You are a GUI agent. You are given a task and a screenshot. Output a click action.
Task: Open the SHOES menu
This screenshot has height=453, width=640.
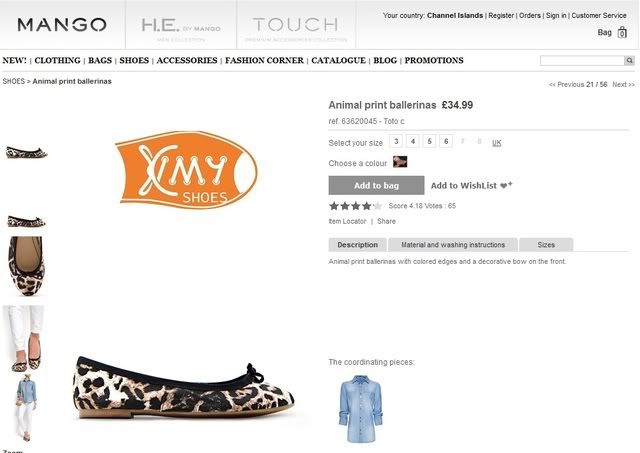134,60
